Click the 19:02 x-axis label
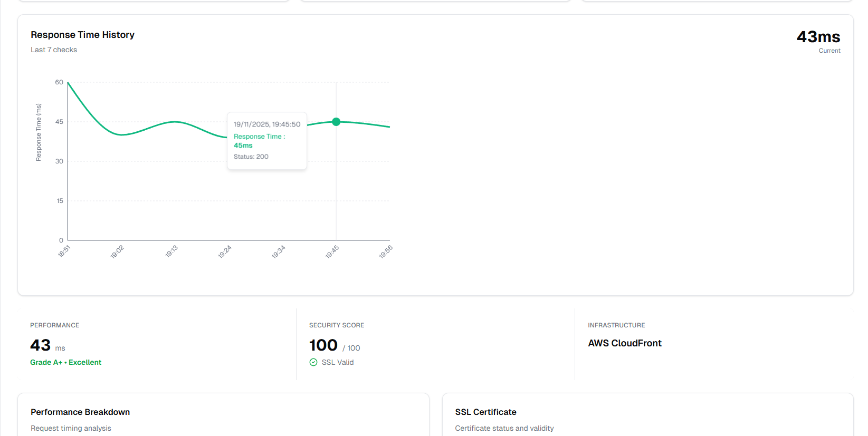The width and height of the screenshot is (868, 436). click(117, 251)
